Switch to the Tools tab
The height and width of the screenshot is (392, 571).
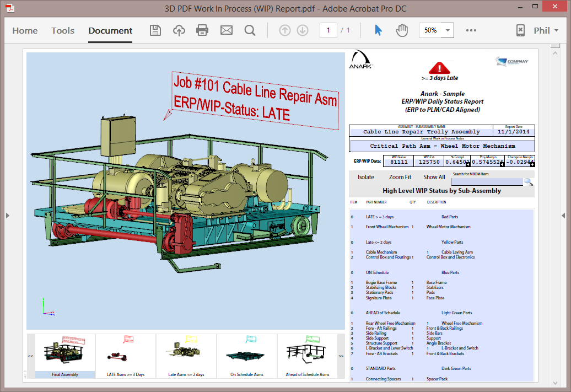(x=62, y=31)
